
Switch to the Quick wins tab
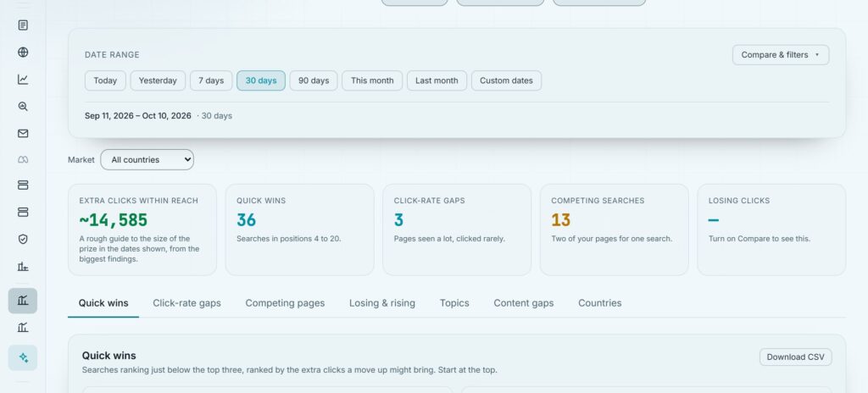(103, 302)
